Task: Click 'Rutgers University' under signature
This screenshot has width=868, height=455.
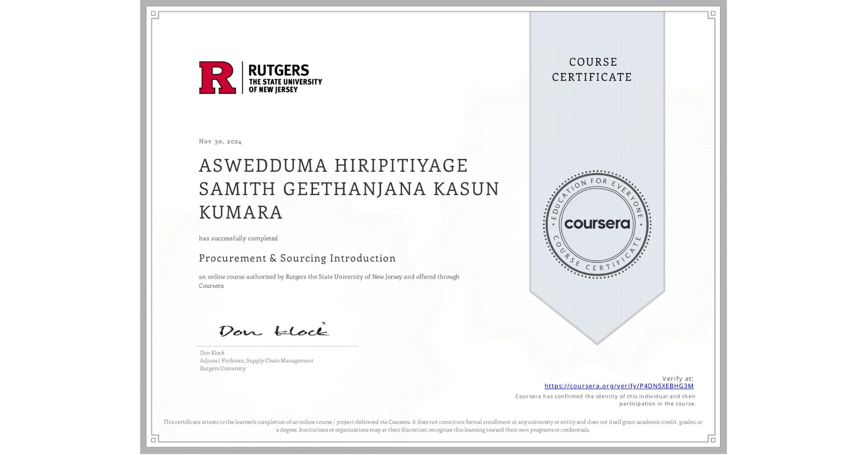Action: (223, 368)
